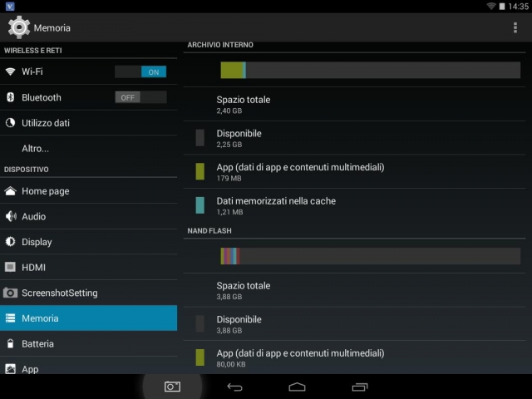Open Display settings
Screen dimensions: 532x399
point(89,242)
